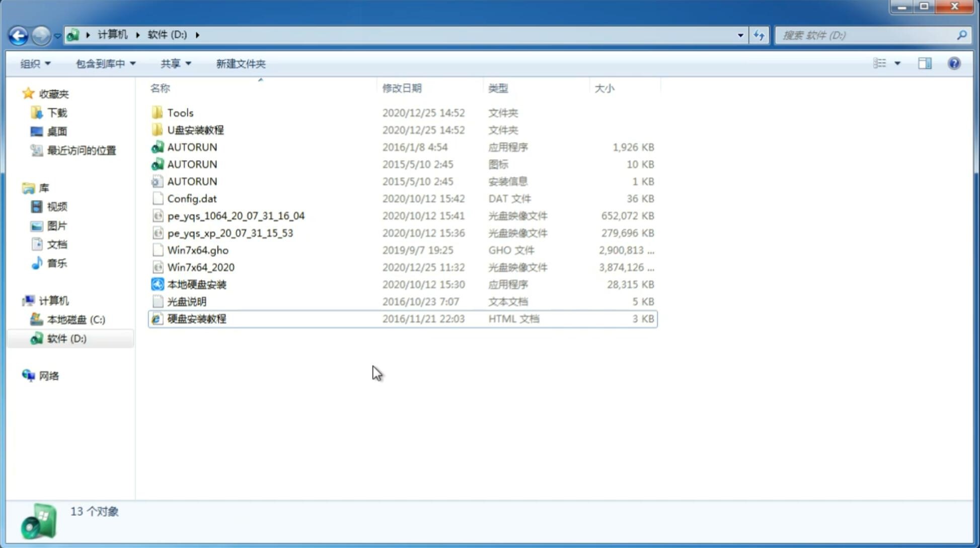Open 硬盘安装教程 HTML document

(x=196, y=318)
